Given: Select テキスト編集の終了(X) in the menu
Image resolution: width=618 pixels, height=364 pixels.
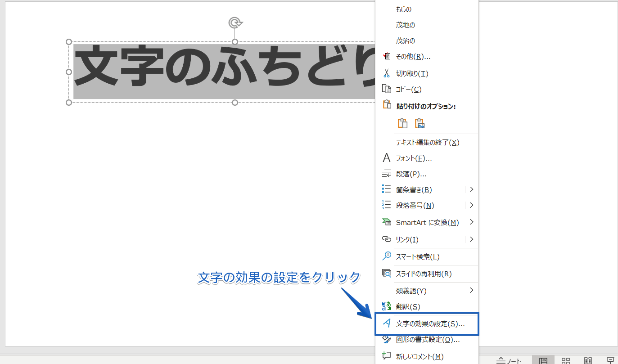Looking at the screenshot, I should coord(427,142).
